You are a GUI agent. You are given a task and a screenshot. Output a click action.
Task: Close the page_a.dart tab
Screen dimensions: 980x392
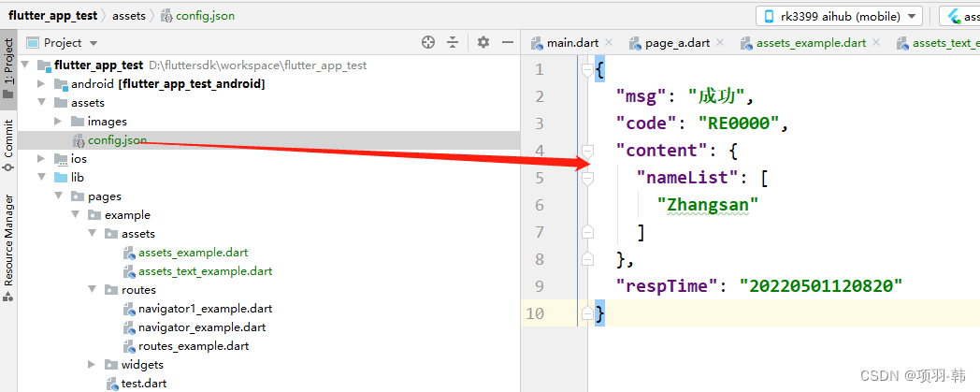click(720, 42)
